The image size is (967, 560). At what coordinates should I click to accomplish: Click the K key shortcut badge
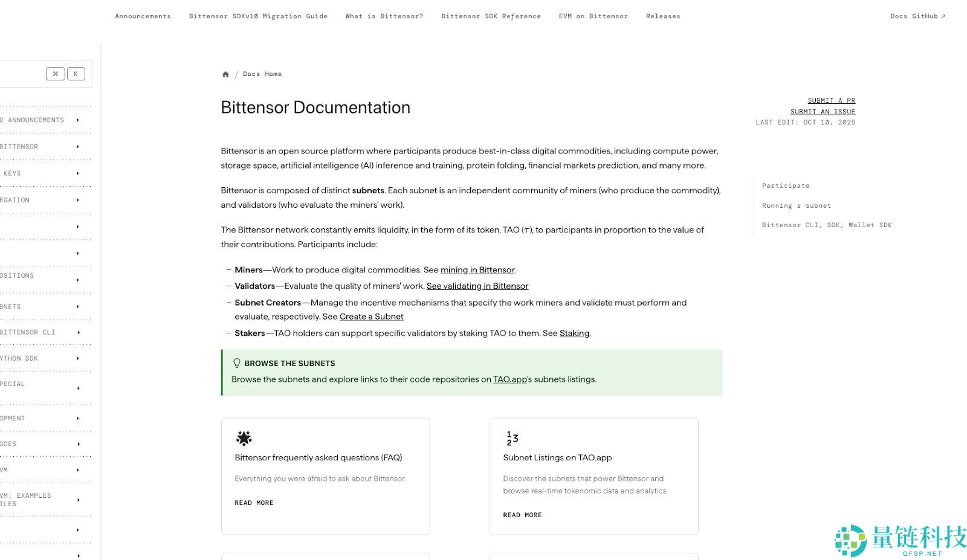pyautogui.click(x=76, y=74)
